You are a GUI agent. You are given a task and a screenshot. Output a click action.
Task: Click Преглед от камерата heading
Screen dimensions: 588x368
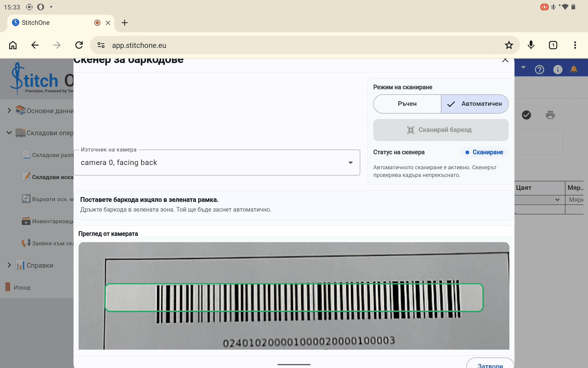[108, 234]
